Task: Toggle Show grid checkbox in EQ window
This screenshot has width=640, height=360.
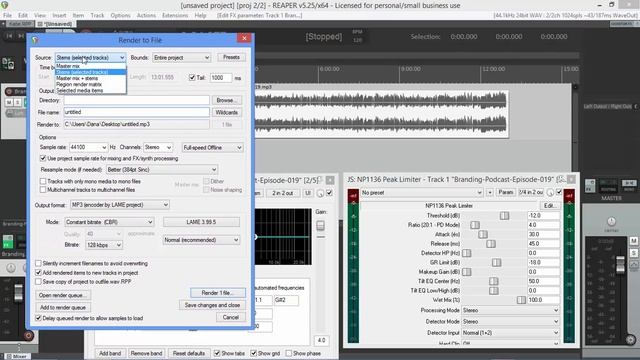Action: coord(253,353)
